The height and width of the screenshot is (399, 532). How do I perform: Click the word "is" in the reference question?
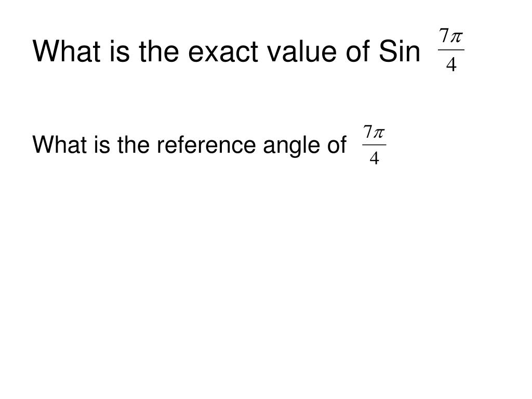point(102,145)
